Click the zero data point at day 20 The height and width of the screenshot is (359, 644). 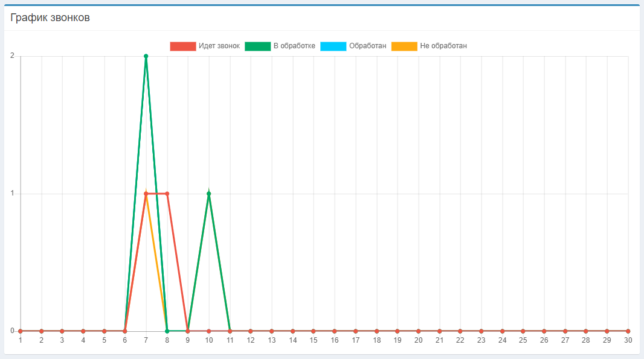pyautogui.click(x=418, y=331)
